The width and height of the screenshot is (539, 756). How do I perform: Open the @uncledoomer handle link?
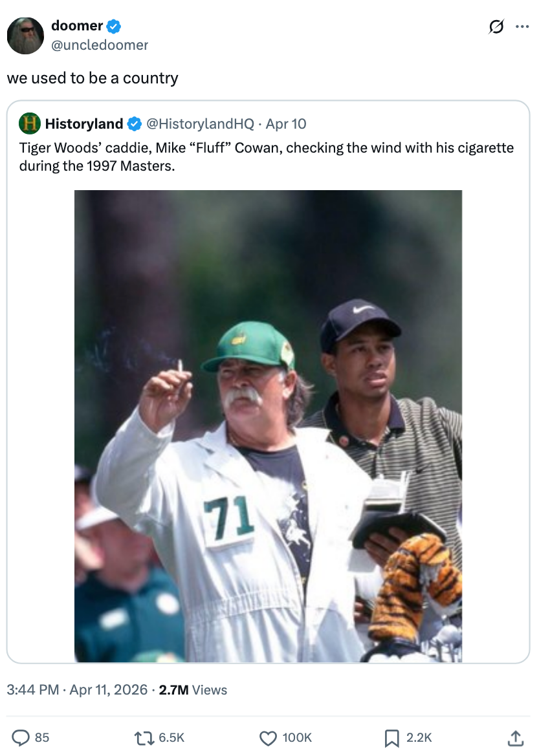(100, 45)
